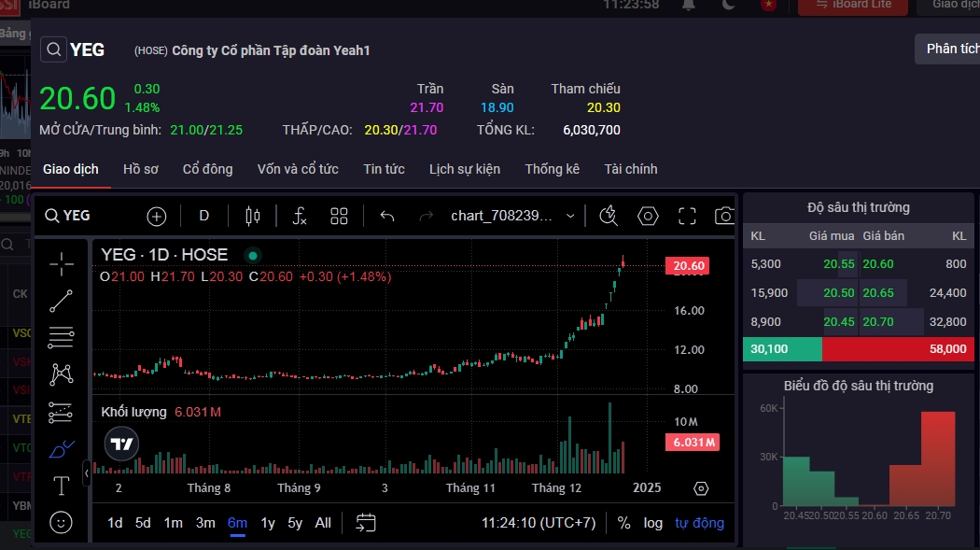This screenshot has height=550, width=980.
Task: Open the Tin tức tab
Action: tap(384, 169)
